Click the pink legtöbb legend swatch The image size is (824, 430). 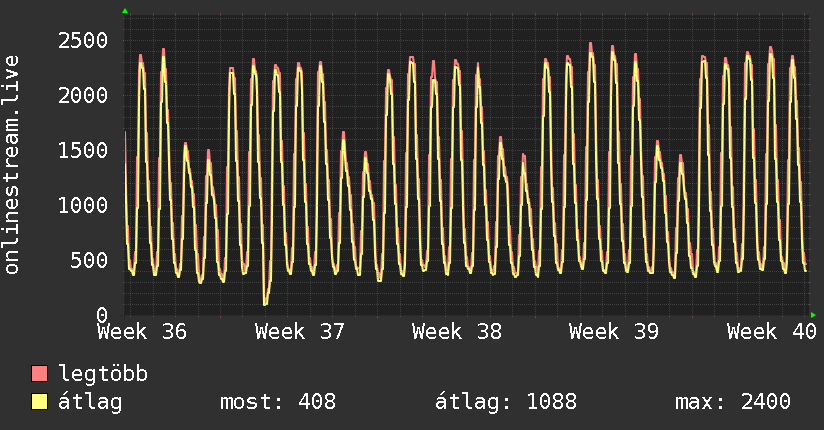point(39,373)
